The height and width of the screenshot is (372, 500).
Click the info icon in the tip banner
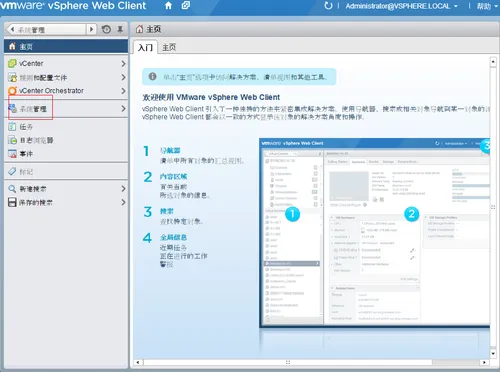pos(152,76)
